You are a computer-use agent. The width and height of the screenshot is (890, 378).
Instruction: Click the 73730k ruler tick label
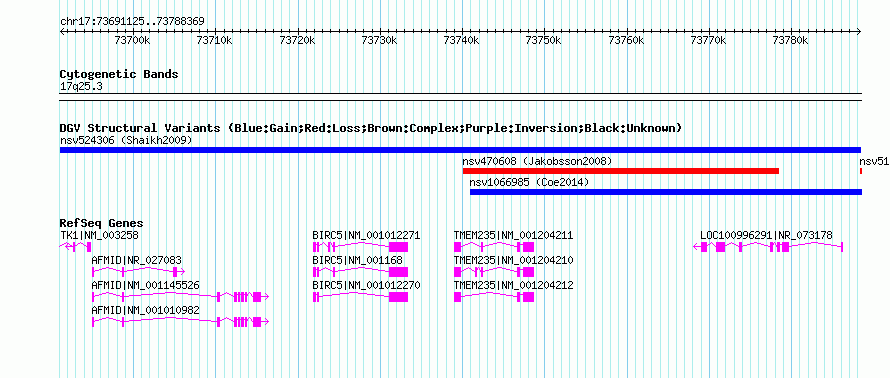pos(380,41)
